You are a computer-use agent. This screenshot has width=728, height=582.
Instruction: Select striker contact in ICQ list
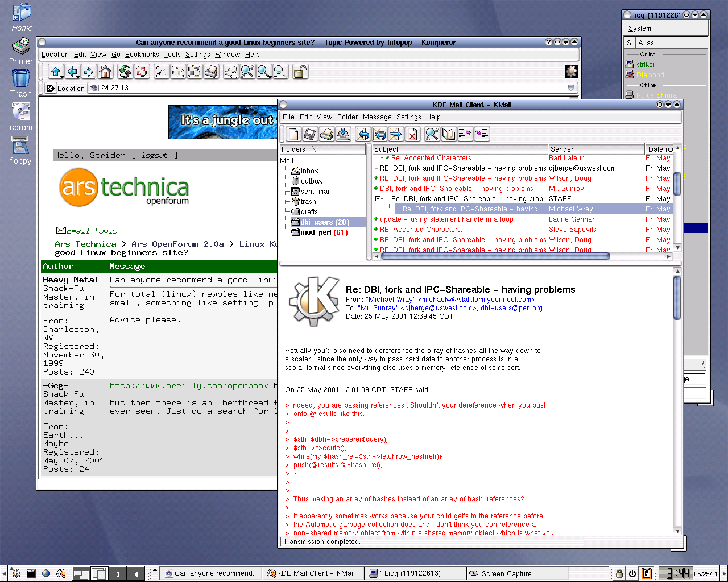tap(646, 65)
